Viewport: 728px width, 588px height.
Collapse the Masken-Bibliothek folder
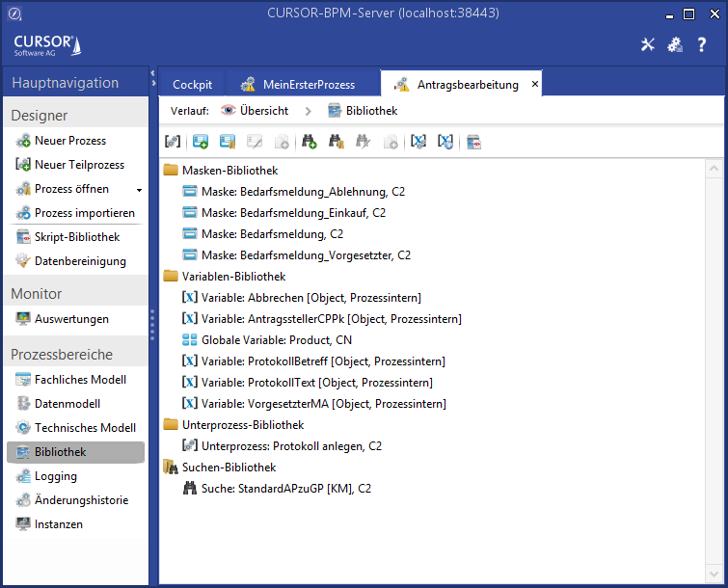[x=172, y=171]
